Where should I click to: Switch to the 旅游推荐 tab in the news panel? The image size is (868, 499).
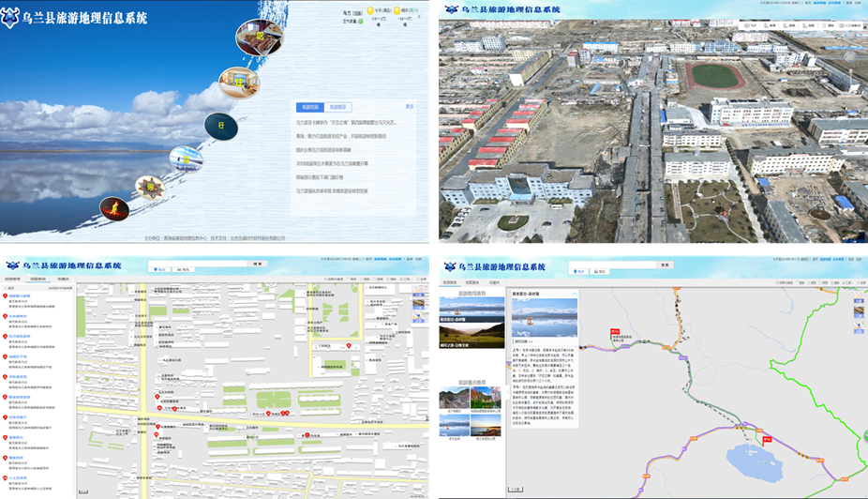tap(338, 107)
